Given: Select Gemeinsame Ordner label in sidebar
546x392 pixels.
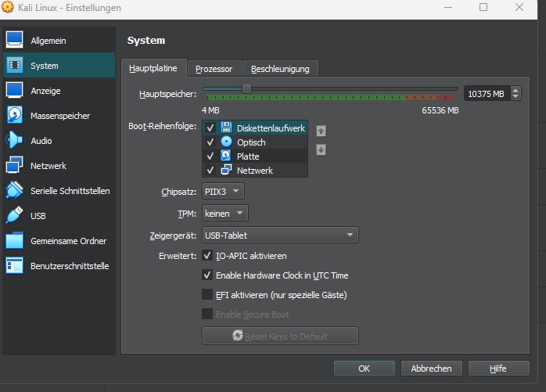Looking at the screenshot, I should click(69, 241).
